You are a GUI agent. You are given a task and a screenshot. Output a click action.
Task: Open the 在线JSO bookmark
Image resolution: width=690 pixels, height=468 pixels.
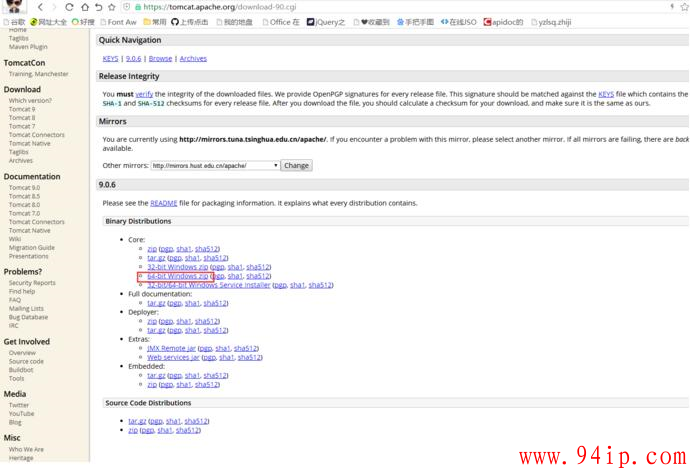(459, 22)
